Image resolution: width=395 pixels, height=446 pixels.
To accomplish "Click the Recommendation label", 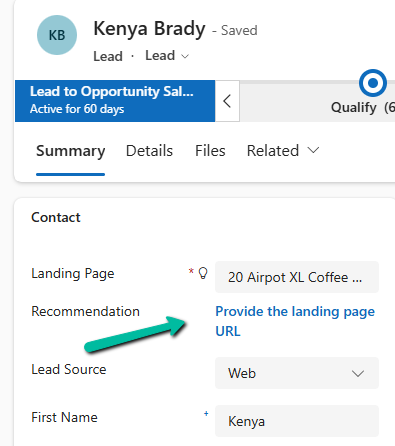I will (x=85, y=311).
